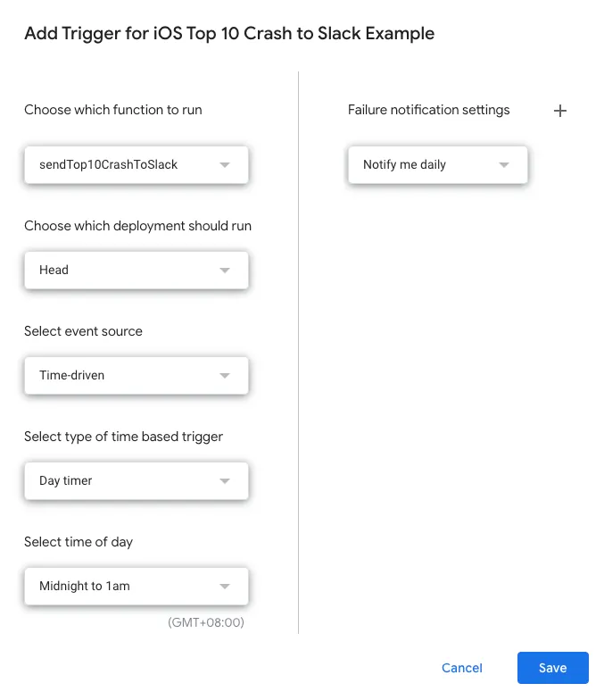Cancel adding the trigger
Screen dimensions: 604x700
pyautogui.click(x=462, y=668)
